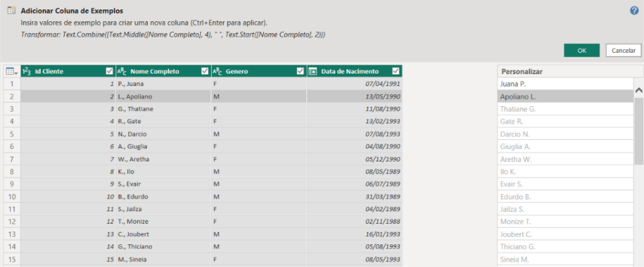Click the Transformar formula text

tap(173, 35)
